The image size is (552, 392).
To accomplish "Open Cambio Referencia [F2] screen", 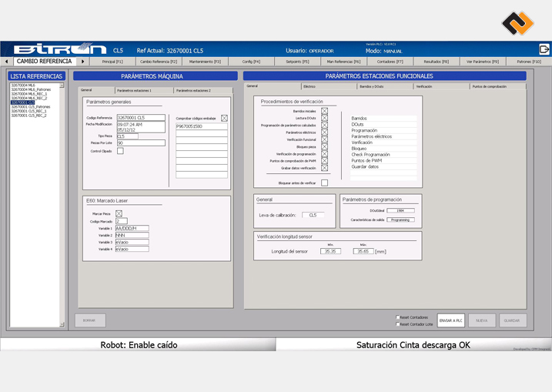I will click(x=159, y=62).
